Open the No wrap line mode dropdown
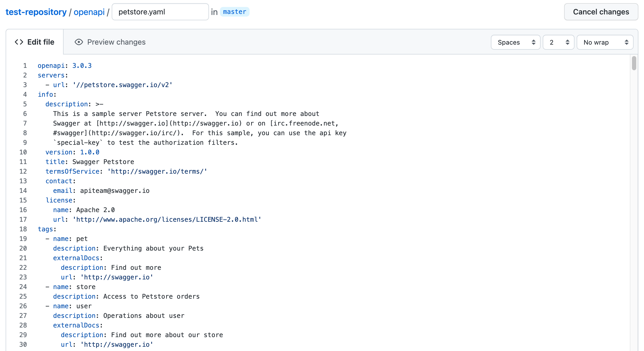644x351 pixels. (605, 42)
